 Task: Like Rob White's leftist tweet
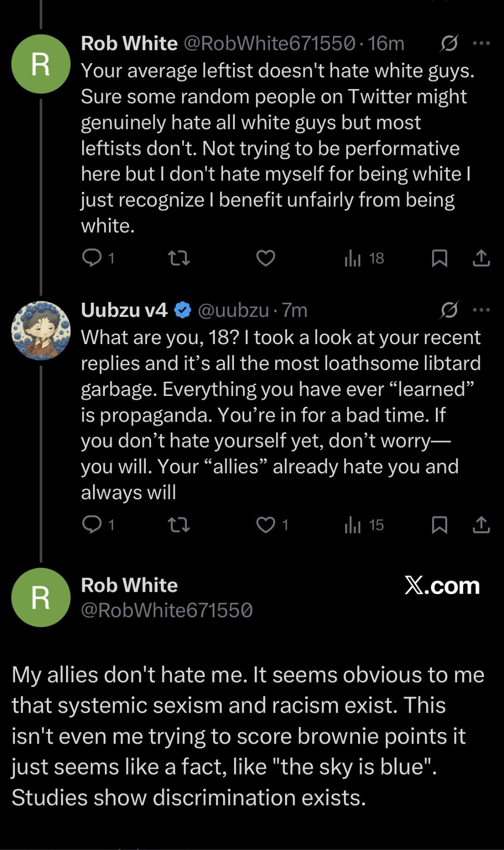coord(266,258)
